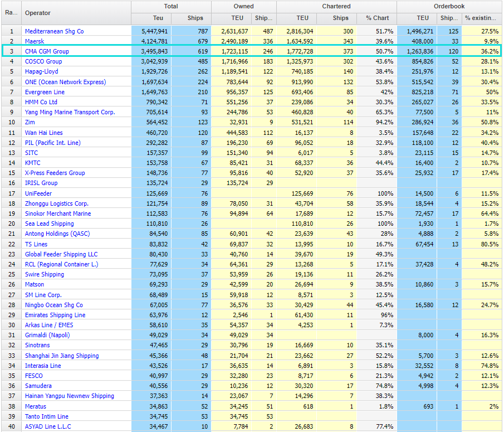Open the CMA CGM Group link
The image size is (504, 432).
click(47, 51)
